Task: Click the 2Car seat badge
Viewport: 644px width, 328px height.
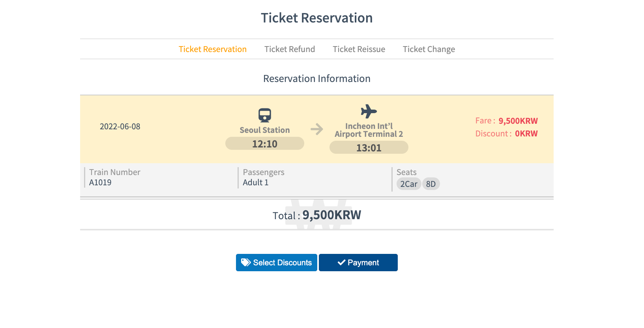Action: coord(408,184)
